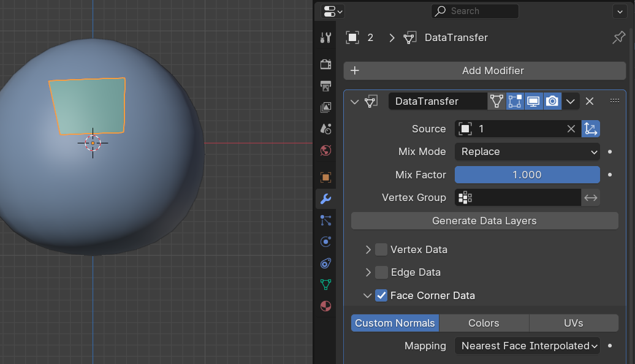Toggle Object Transform next to Source
This screenshot has height=364, width=635.
[x=590, y=129]
